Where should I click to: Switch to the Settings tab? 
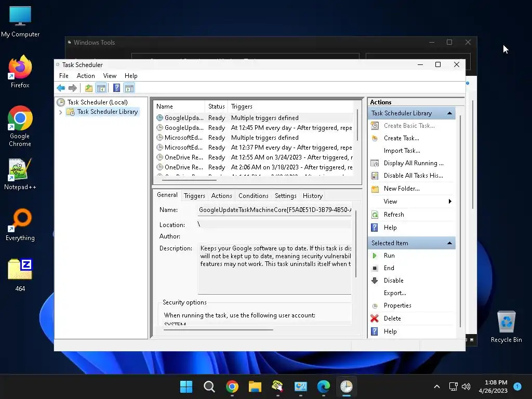(x=285, y=196)
